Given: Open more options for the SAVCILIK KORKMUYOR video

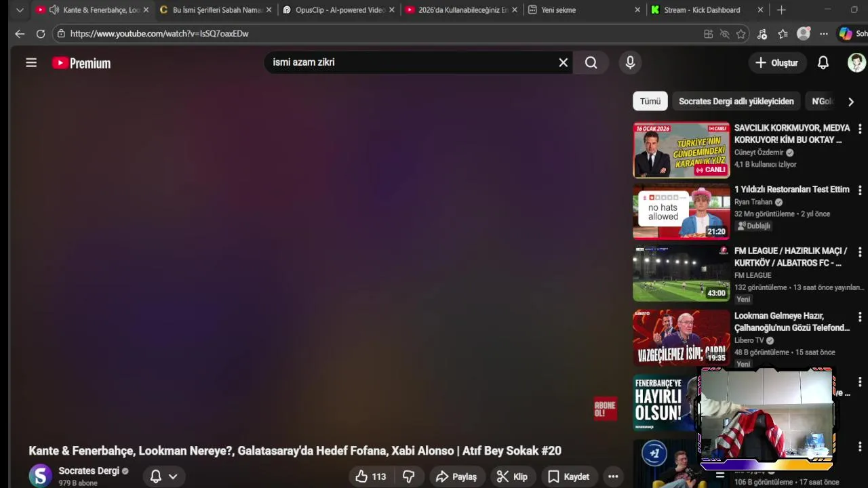Looking at the screenshot, I should click(860, 128).
